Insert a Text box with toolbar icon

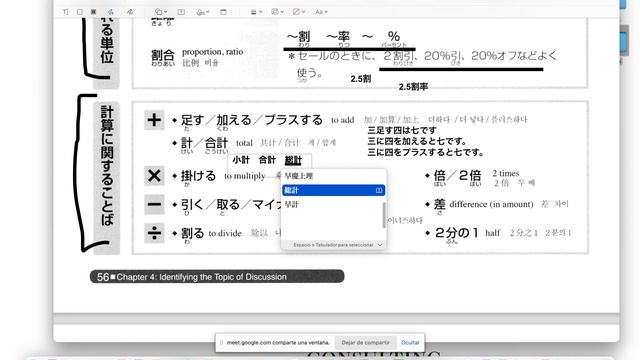click(x=181, y=12)
